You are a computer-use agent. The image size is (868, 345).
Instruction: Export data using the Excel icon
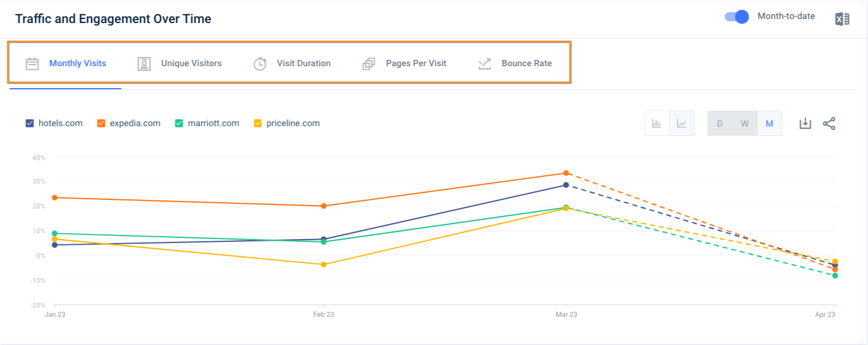click(x=842, y=19)
